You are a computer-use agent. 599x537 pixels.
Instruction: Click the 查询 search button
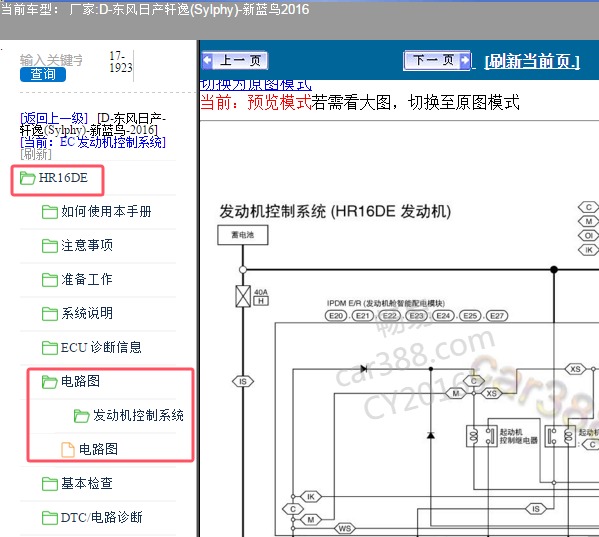point(43,74)
